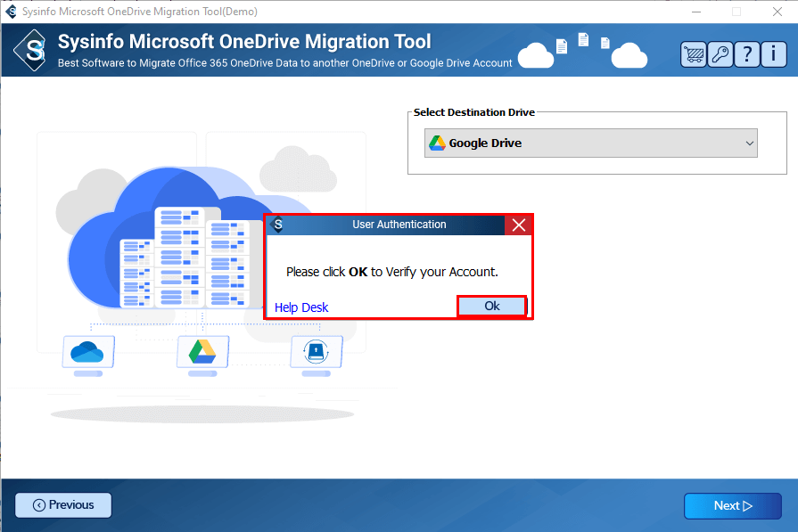Viewport: 798px width, 532px height.
Task: Click the Previous button
Action: click(63, 505)
